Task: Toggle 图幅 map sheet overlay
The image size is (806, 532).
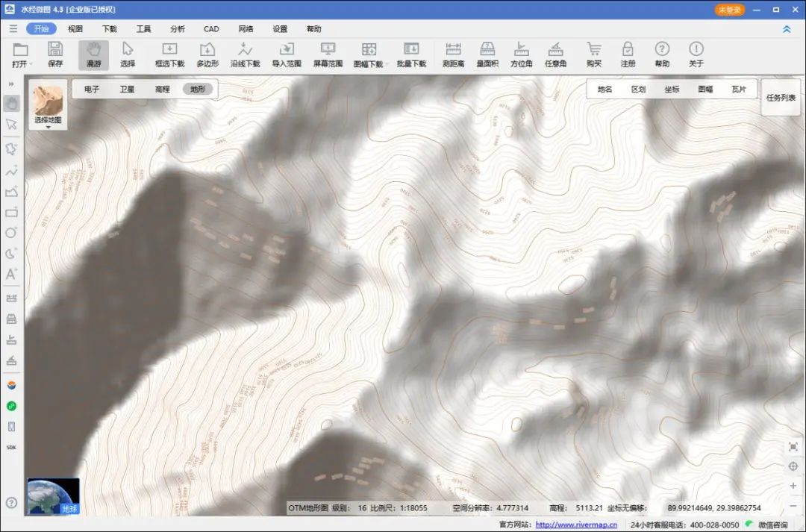Action: pos(705,89)
